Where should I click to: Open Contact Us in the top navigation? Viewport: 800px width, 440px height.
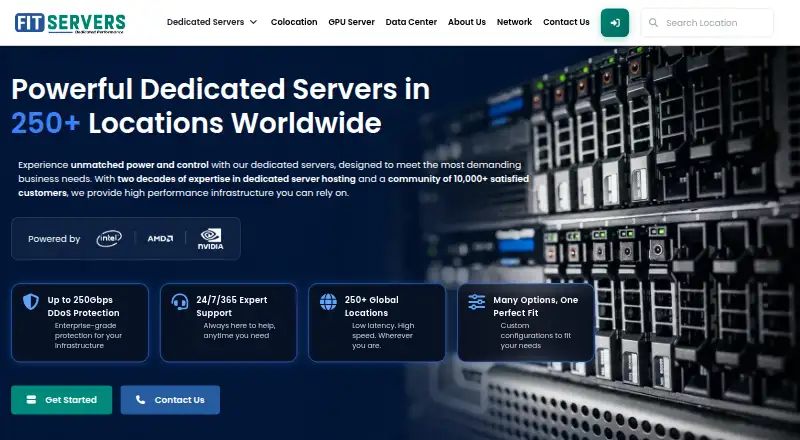pos(566,22)
